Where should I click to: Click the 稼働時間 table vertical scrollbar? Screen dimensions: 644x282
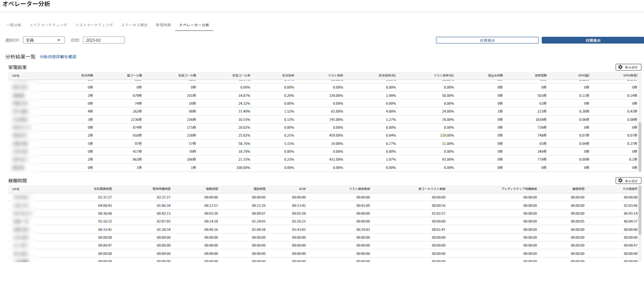coord(640,213)
